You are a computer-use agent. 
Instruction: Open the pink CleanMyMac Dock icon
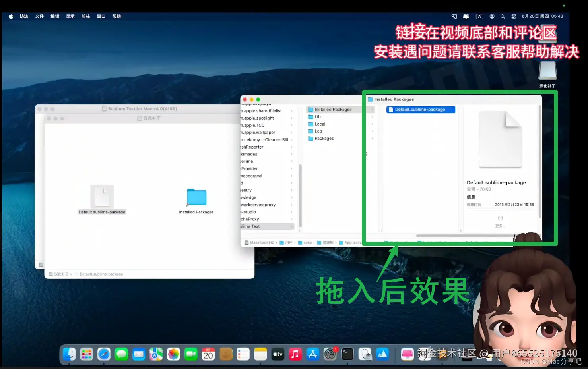tap(408, 354)
